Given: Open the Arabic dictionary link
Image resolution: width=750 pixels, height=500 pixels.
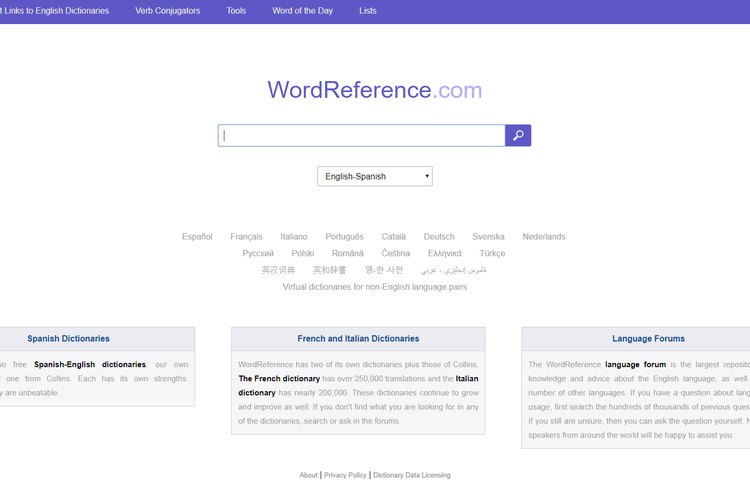Looking at the screenshot, I should 453,270.
